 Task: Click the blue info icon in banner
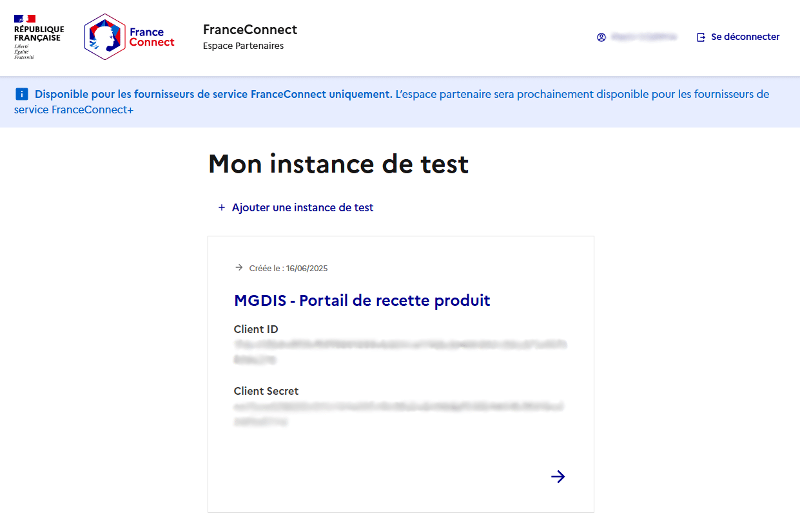tap(22, 95)
